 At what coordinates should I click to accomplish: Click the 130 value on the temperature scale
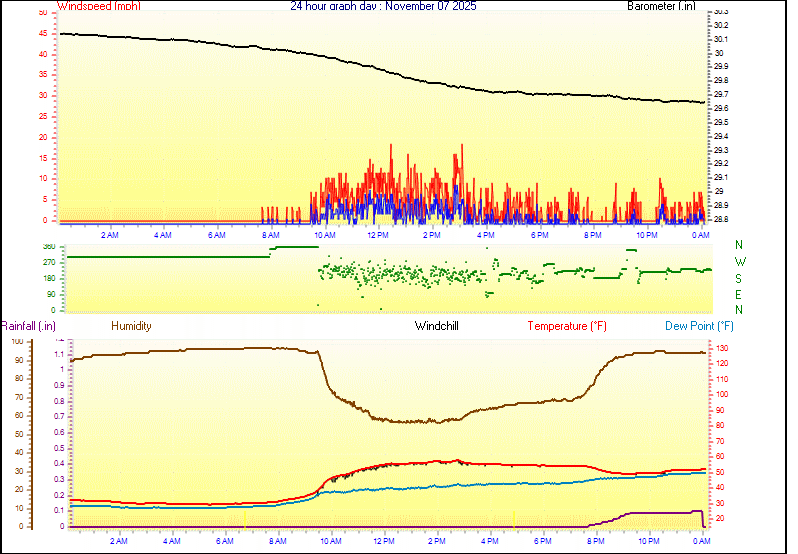pos(720,348)
